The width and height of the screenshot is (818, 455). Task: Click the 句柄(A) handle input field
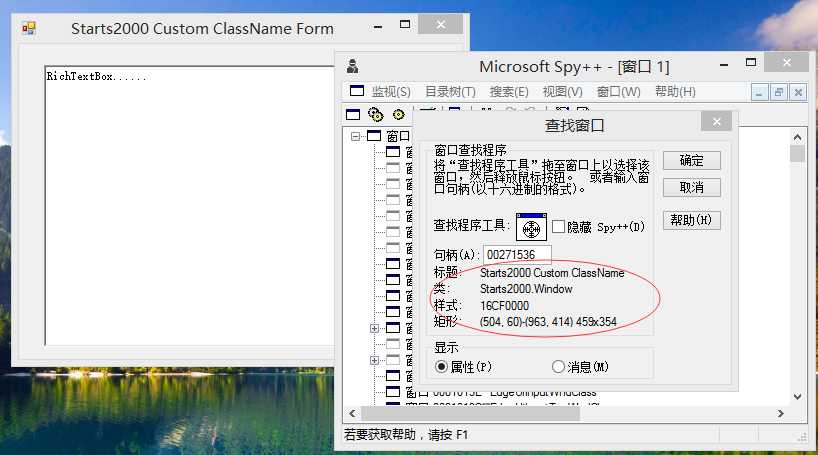tap(517, 255)
